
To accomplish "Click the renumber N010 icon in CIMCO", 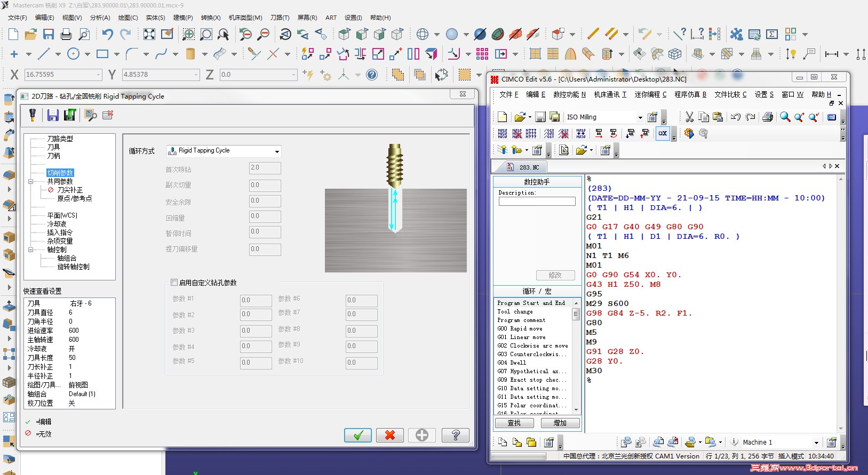I will (x=503, y=133).
